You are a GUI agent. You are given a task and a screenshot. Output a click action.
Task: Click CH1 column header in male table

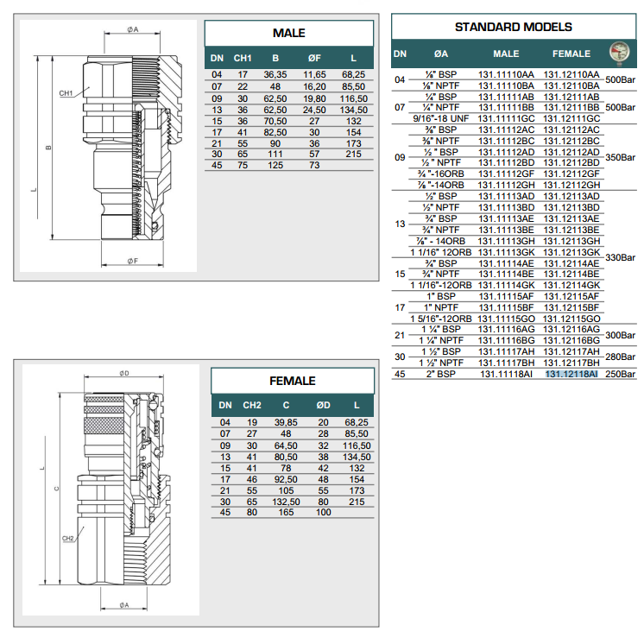(243, 59)
